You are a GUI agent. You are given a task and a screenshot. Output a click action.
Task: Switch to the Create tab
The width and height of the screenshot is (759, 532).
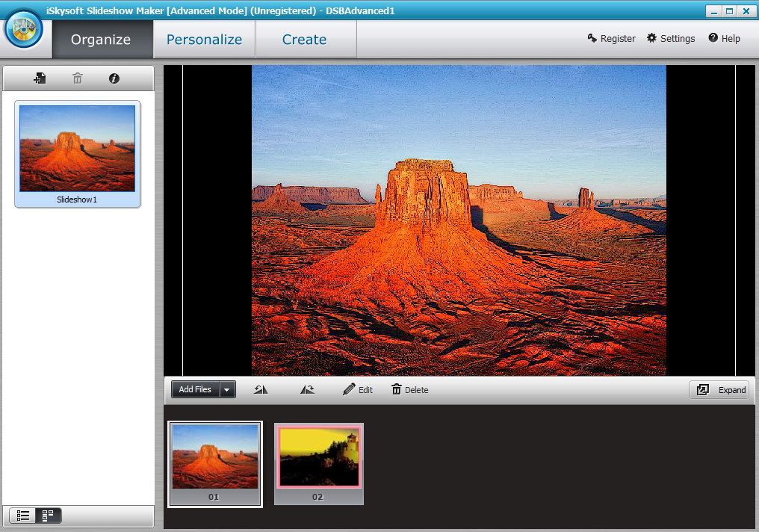[x=306, y=39]
